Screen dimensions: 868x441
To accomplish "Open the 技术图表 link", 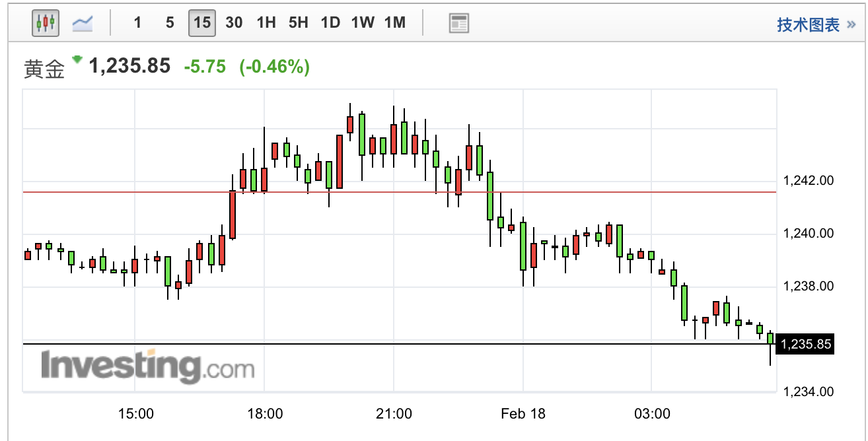I will (808, 25).
